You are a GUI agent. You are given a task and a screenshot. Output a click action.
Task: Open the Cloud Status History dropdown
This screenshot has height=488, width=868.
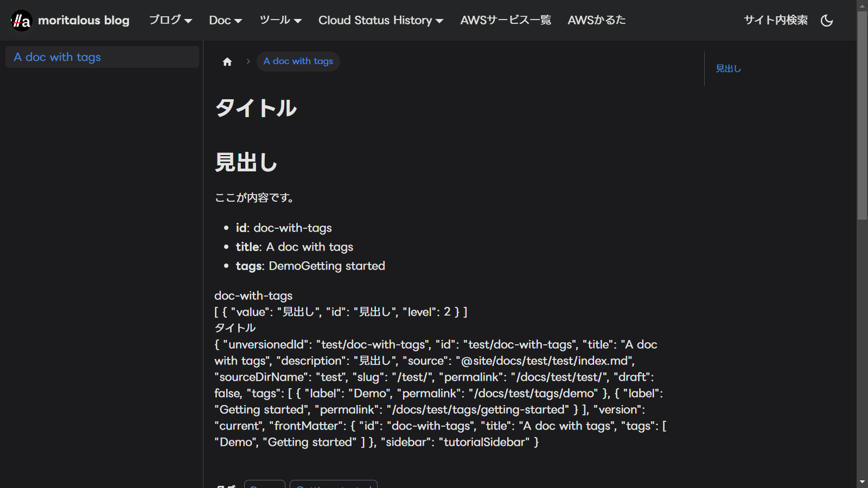coord(380,20)
